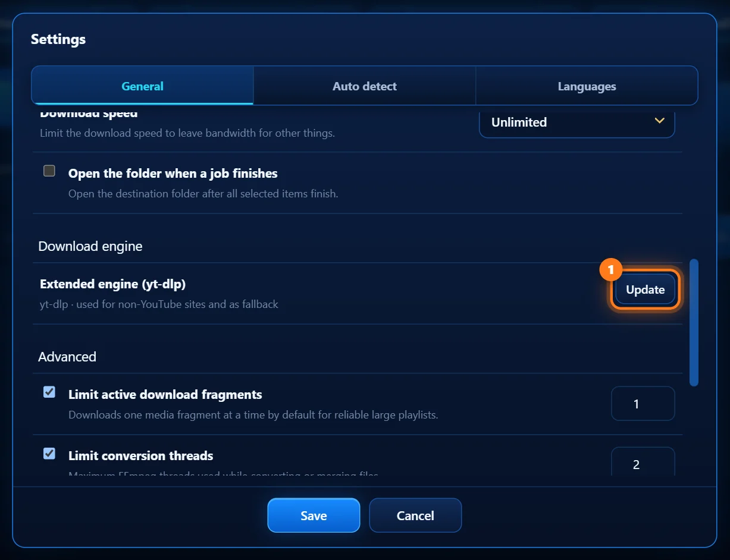Uncheck Limit conversion threads
Image resolution: width=730 pixels, height=560 pixels.
pos(49,454)
